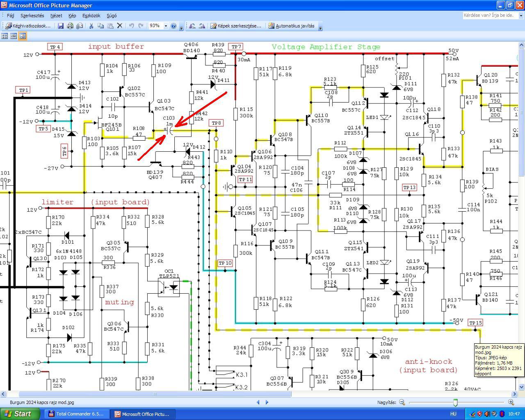Switch to Single Picture view
This screenshot has height=420, width=525.
(x=23, y=36)
